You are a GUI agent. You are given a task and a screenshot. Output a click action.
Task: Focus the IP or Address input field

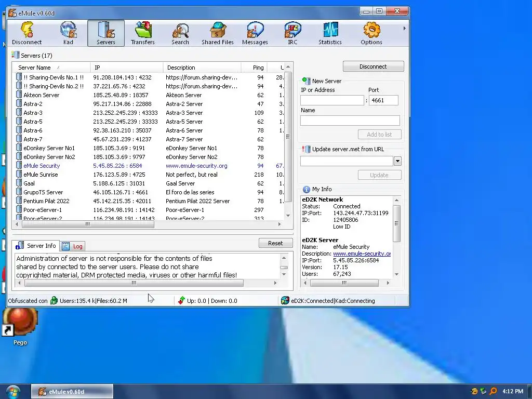[332, 100]
